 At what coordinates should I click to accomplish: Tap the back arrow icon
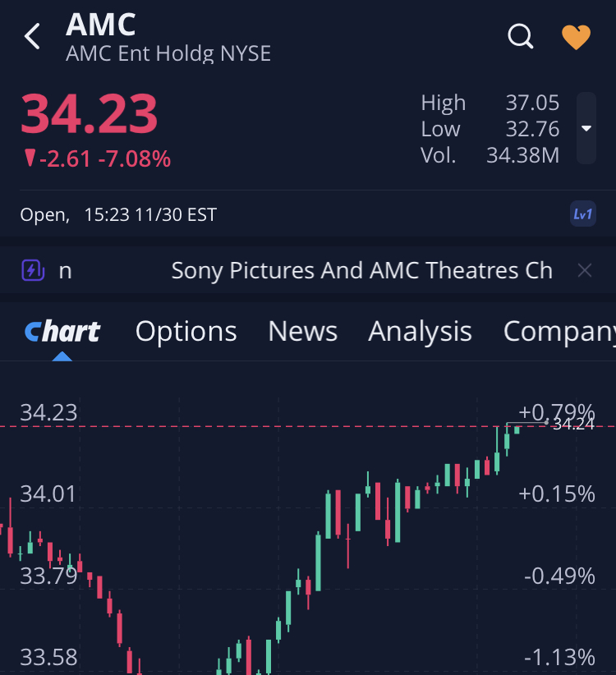[x=32, y=37]
